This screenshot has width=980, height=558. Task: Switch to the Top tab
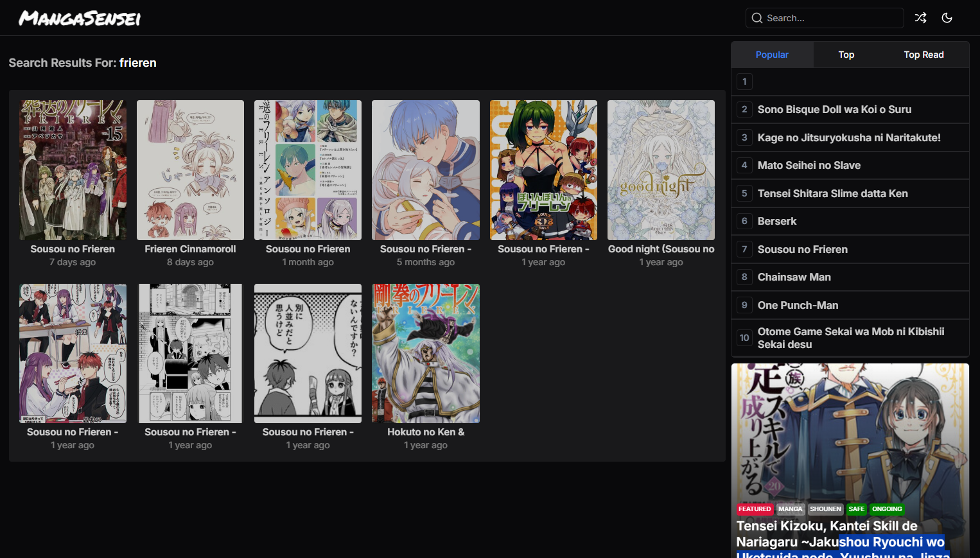click(846, 55)
